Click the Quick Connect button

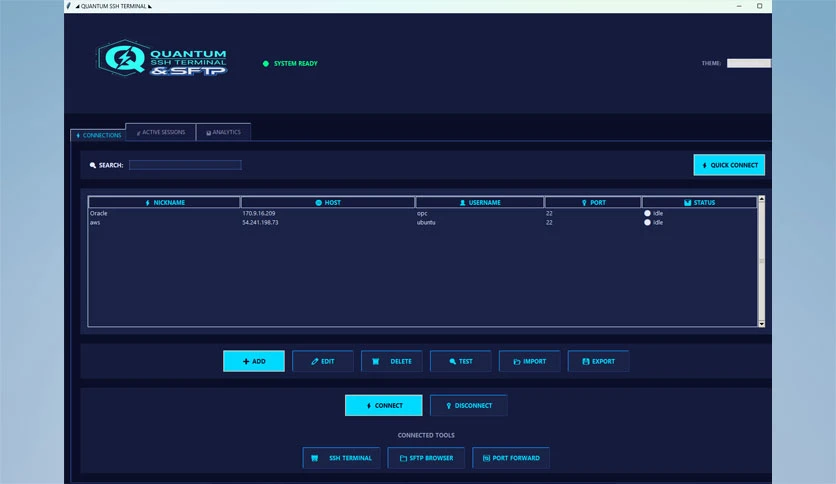click(729, 165)
